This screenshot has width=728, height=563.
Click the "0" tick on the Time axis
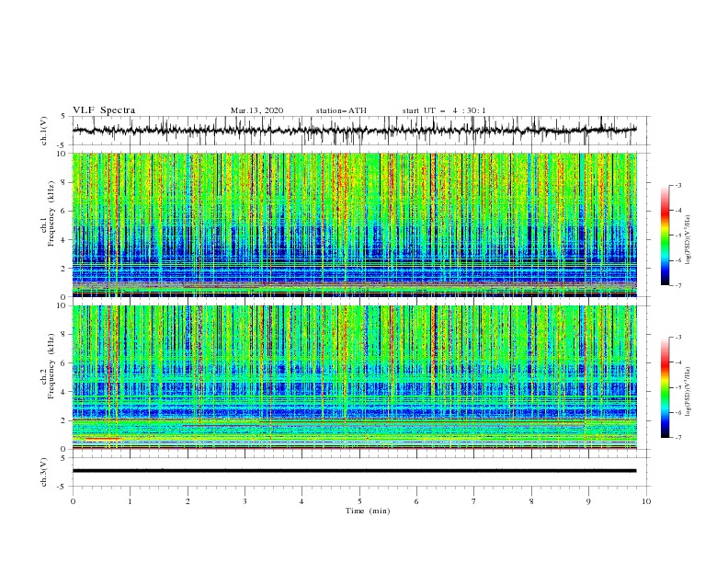click(73, 501)
